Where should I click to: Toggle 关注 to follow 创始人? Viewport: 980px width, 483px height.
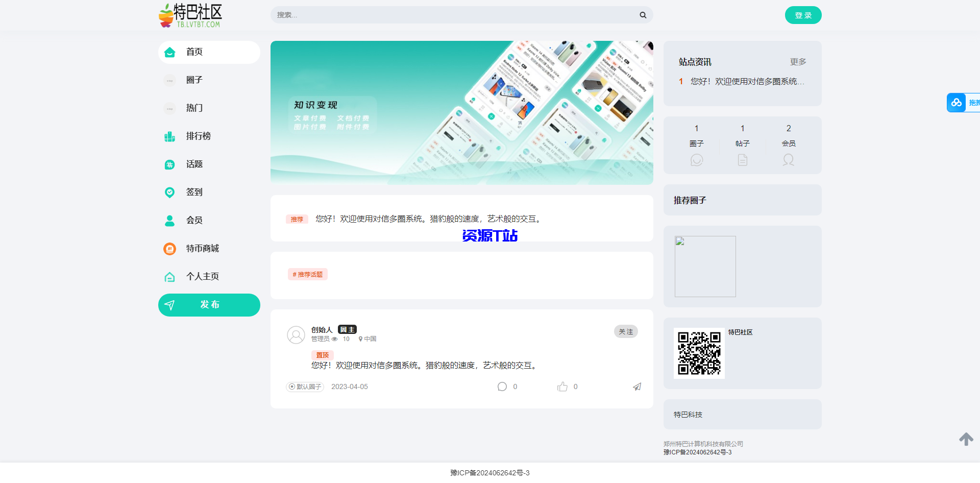(x=626, y=331)
